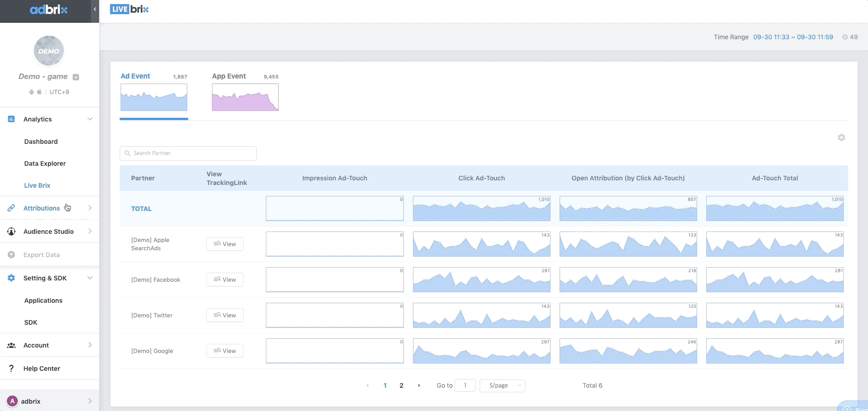The height and width of the screenshot is (411, 868).
Task: Click the Click Ad-Touch column header
Action: [482, 178]
